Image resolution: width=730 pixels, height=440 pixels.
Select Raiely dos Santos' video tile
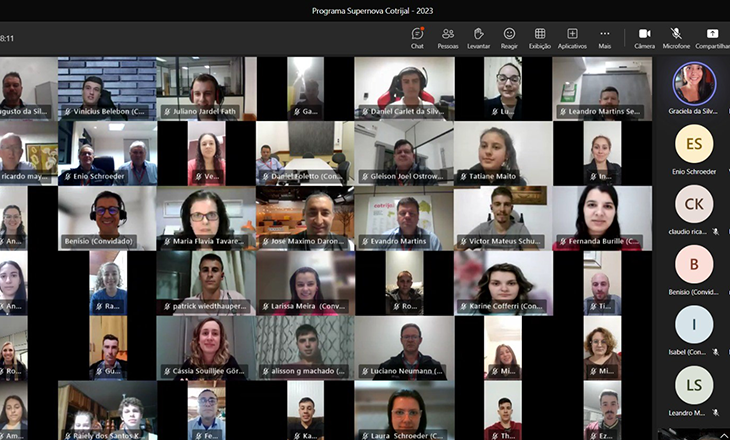(x=107, y=411)
